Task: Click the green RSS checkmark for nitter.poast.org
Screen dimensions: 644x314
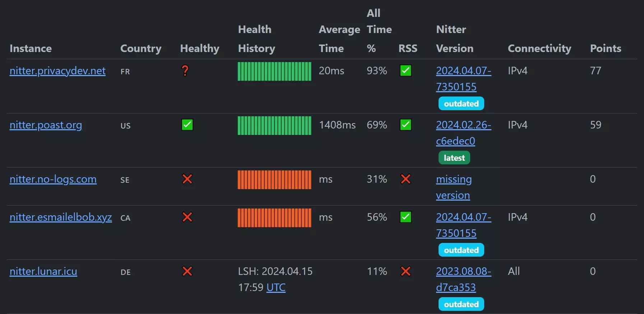Action: tap(406, 125)
